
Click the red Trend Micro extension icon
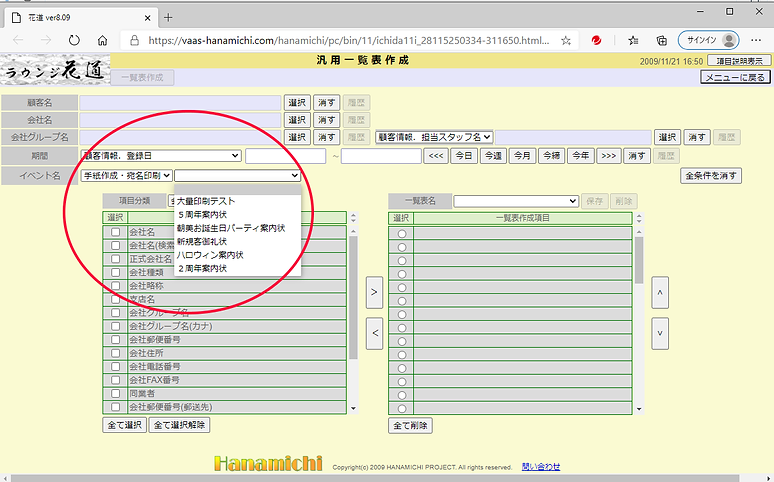[596, 40]
